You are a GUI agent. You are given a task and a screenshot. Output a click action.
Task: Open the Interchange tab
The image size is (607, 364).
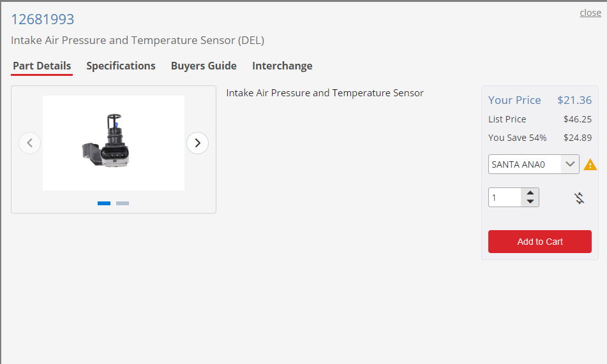point(282,66)
